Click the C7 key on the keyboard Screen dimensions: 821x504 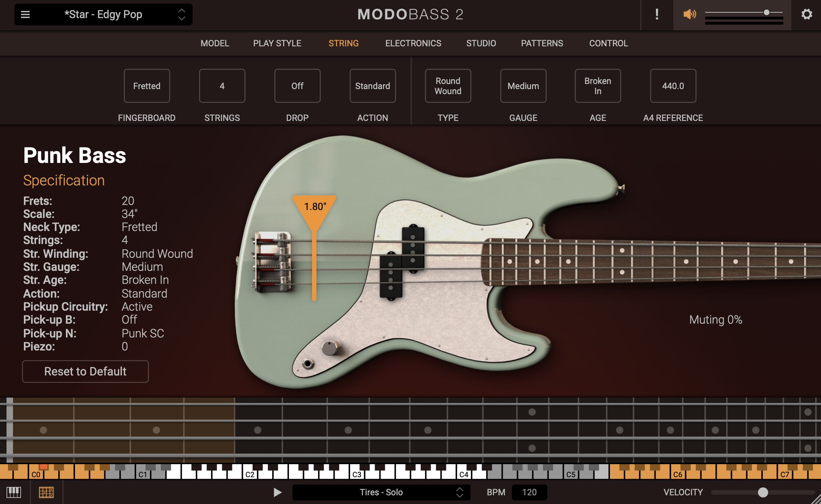pyautogui.click(x=785, y=474)
